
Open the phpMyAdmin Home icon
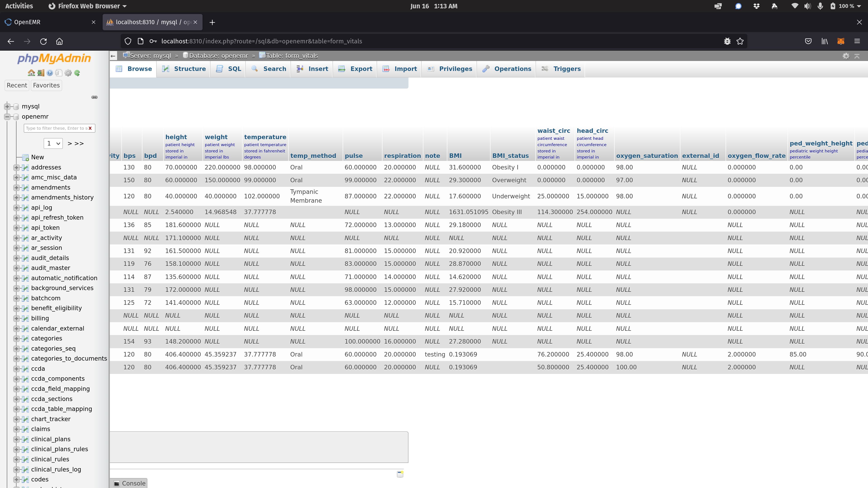pyautogui.click(x=31, y=73)
